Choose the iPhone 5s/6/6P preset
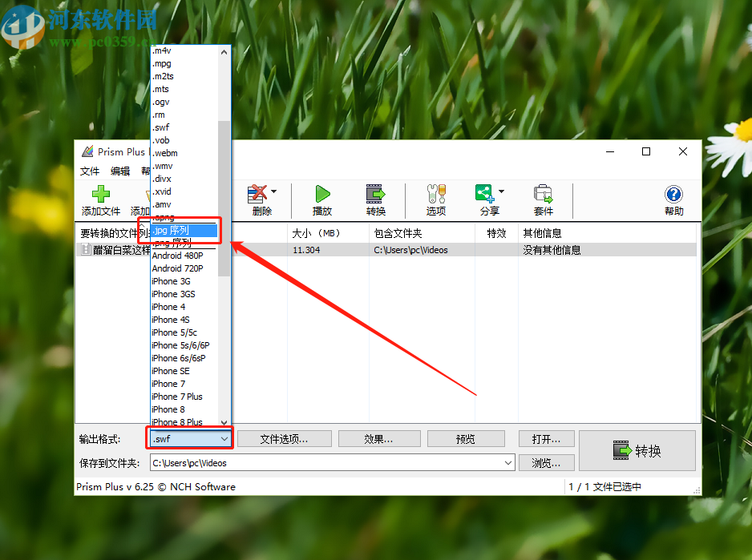 point(184,345)
